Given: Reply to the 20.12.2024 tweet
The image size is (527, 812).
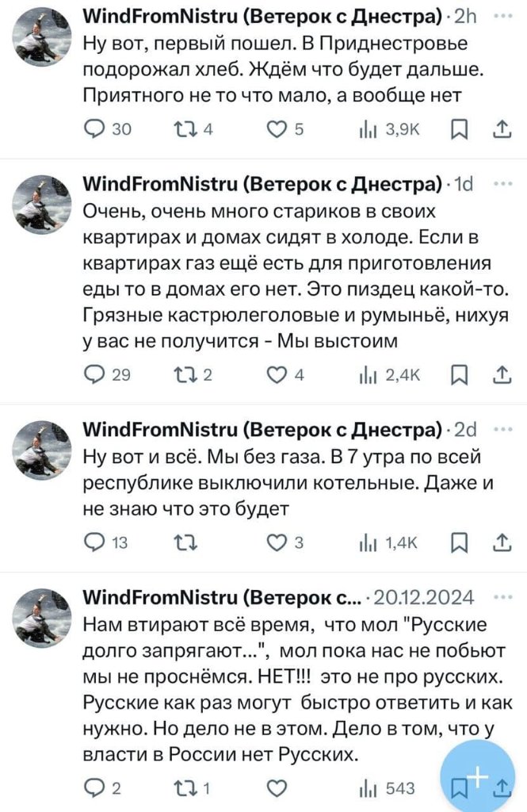Looking at the screenshot, I should tap(96, 788).
